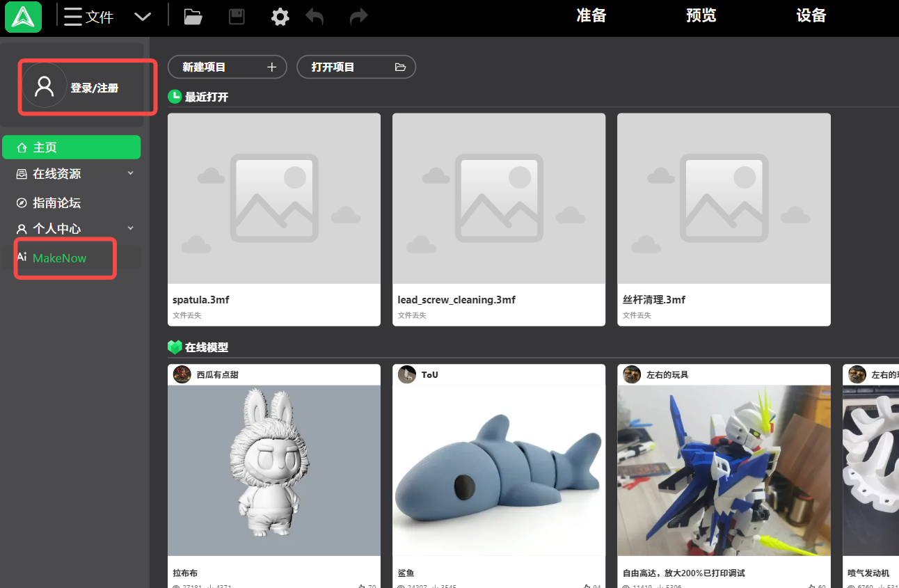
Task: Open settings with the gear icon
Action: click(280, 17)
